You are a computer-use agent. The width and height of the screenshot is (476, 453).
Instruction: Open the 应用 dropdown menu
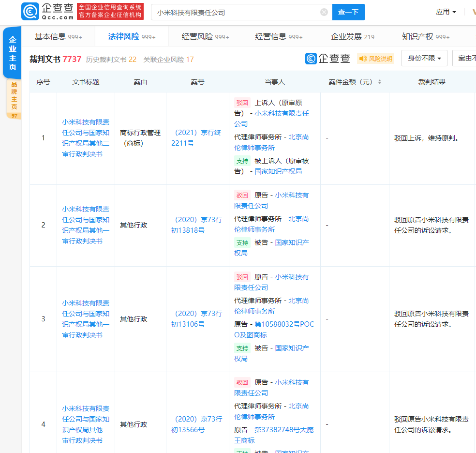[446, 12]
